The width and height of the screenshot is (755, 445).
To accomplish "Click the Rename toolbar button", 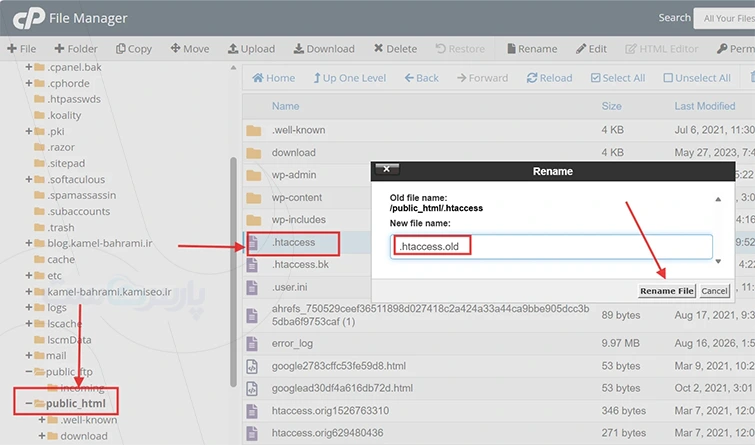I will pos(532,49).
